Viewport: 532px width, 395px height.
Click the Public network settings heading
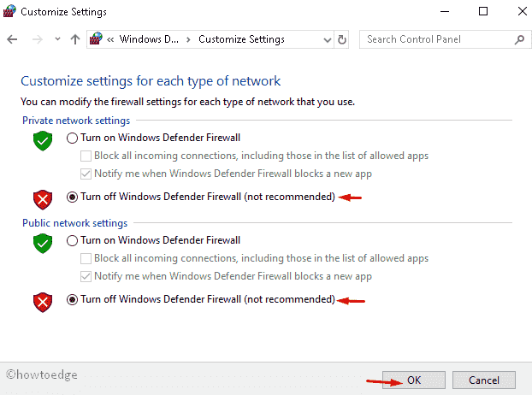pyautogui.click(x=74, y=223)
